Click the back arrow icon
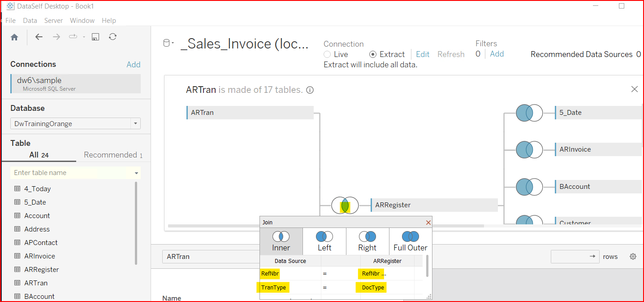The image size is (644, 302). [39, 37]
